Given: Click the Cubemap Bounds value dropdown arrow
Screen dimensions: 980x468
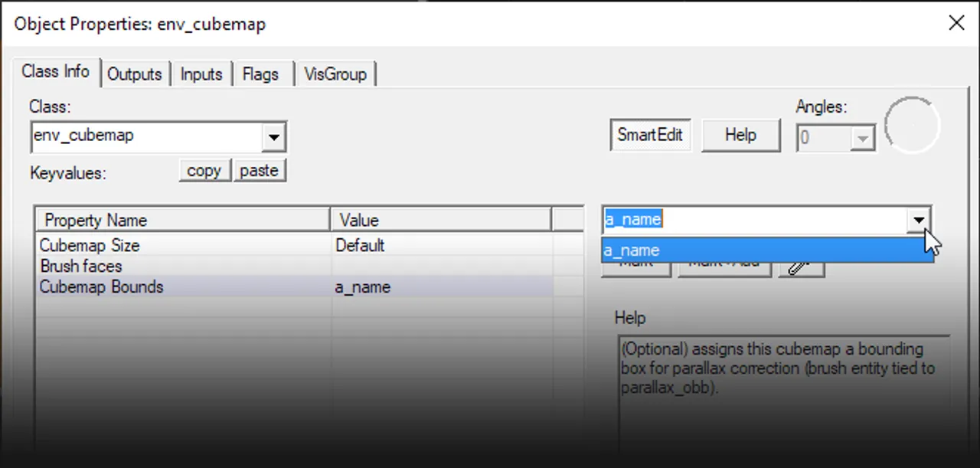Looking at the screenshot, I should [919, 221].
